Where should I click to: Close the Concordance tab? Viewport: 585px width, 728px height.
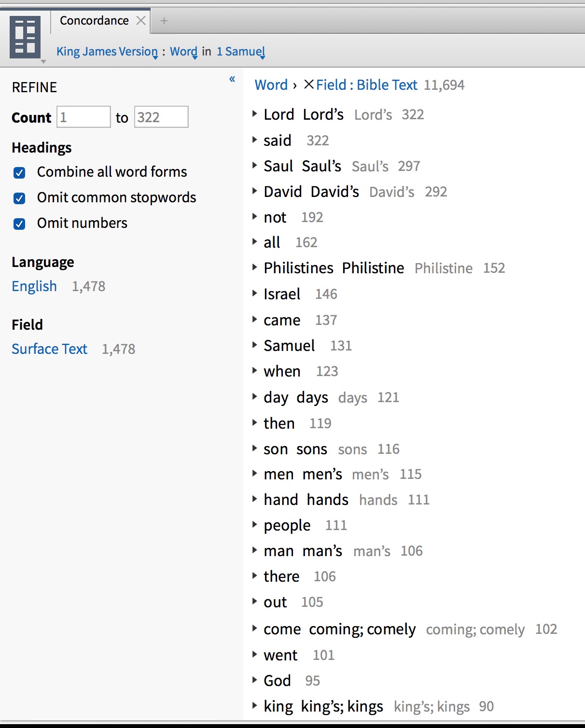tap(141, 21)
